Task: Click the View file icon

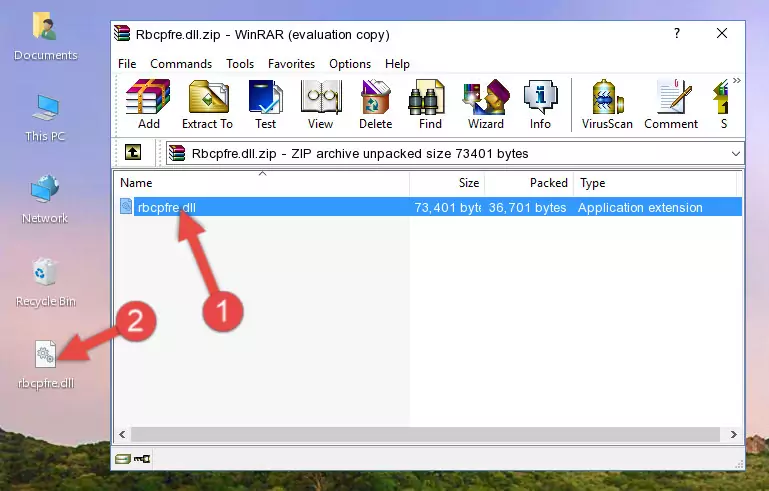Action: 321,104
